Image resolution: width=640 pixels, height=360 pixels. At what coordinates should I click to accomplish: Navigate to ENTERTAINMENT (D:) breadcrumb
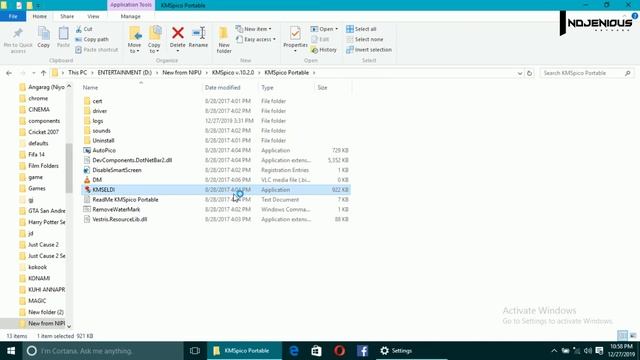pyautogui.click(x=124, y=73)
